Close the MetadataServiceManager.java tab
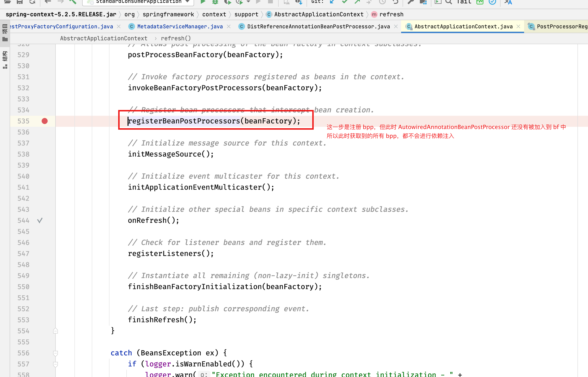This screenshot has width=588, height=377. (x=229, y=26)
